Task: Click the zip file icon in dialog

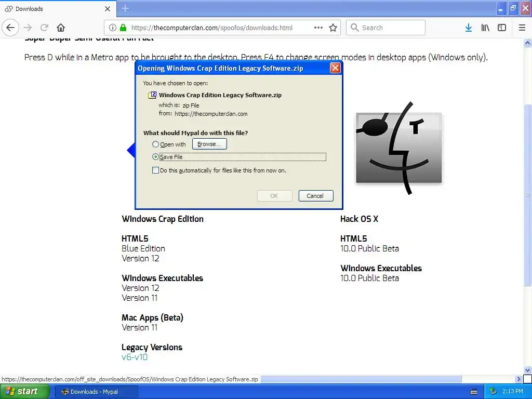Action: pyautogui.click(x=152, y=95)
